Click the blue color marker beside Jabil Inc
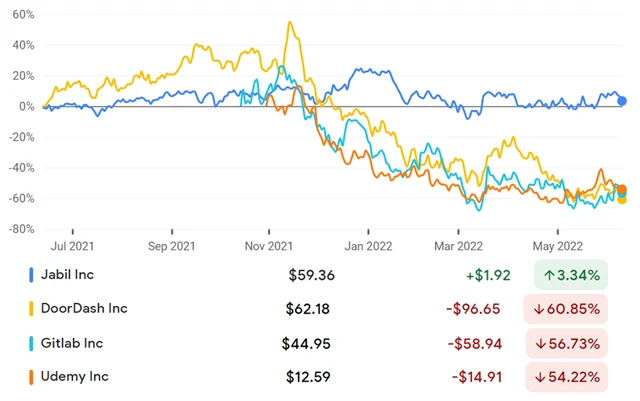This screenshot has width=640, height=401. click(32, 274)
